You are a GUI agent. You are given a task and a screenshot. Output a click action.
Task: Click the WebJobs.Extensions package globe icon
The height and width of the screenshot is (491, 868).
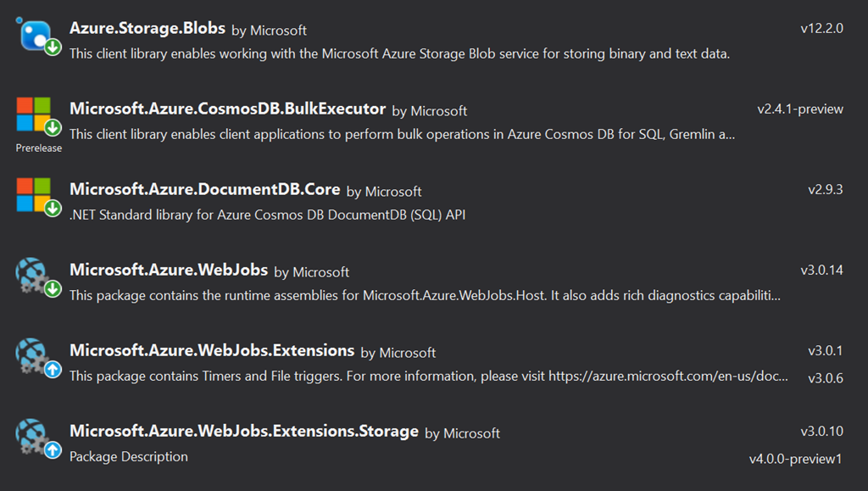coord(34,355)
